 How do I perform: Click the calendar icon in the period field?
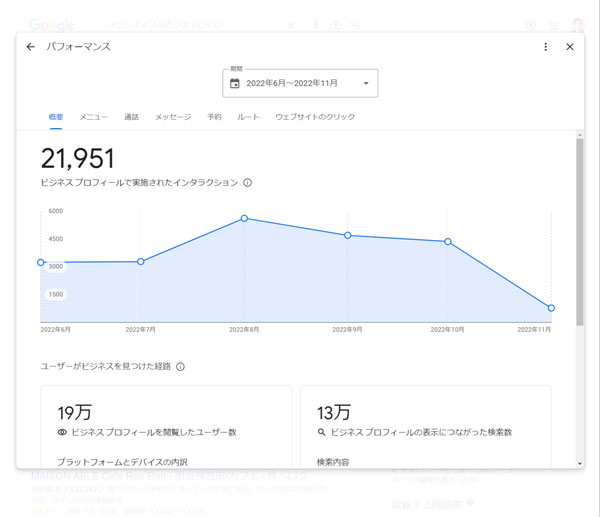235,83
